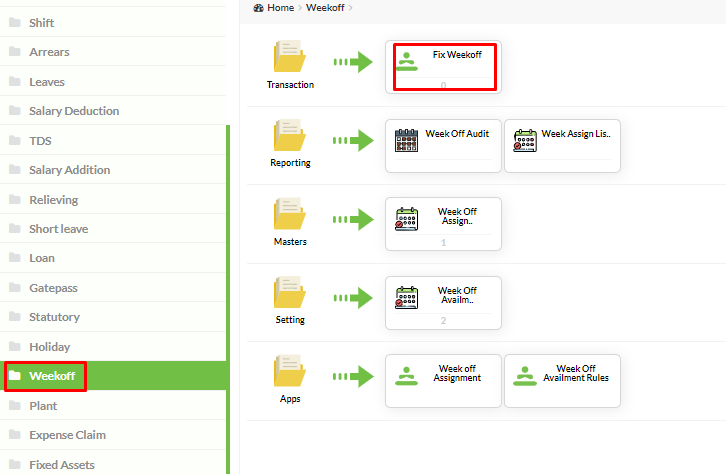Open the Leaves menu item
The image size is (726, 474).
pos(113,81)
